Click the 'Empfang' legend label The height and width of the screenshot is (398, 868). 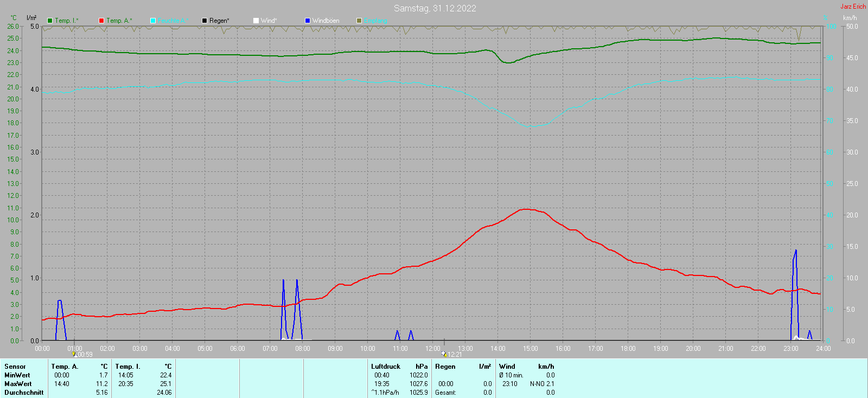[x=375, y=21]
